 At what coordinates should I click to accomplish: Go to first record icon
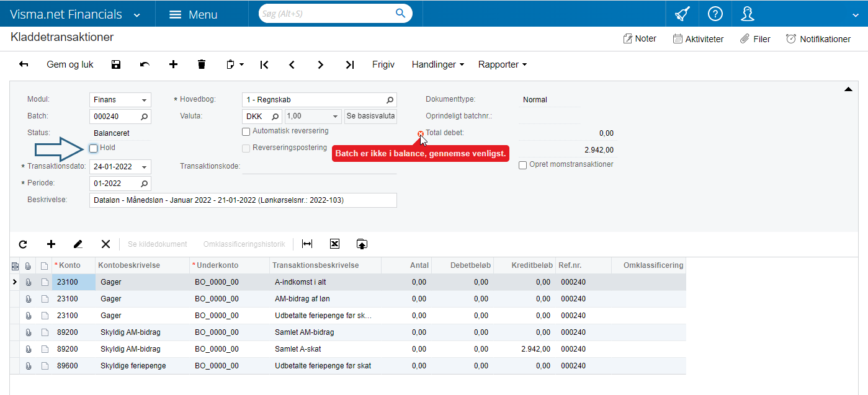tap(264, 64)
